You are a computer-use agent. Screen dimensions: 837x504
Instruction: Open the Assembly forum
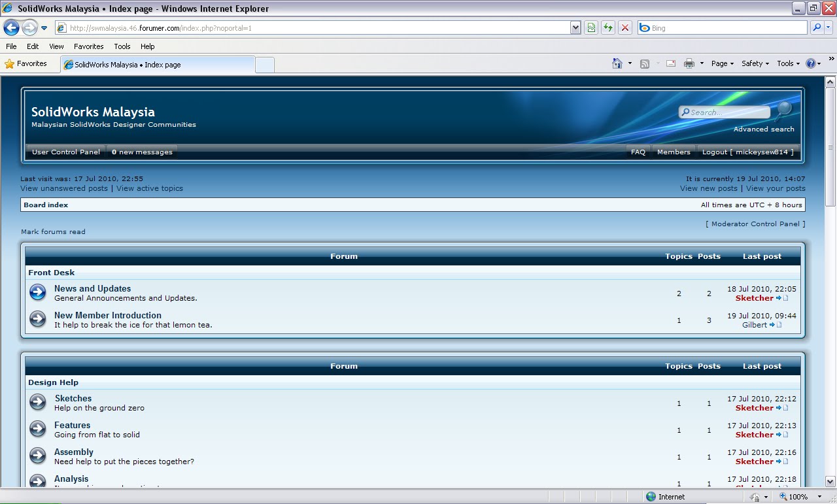(74, 452)
